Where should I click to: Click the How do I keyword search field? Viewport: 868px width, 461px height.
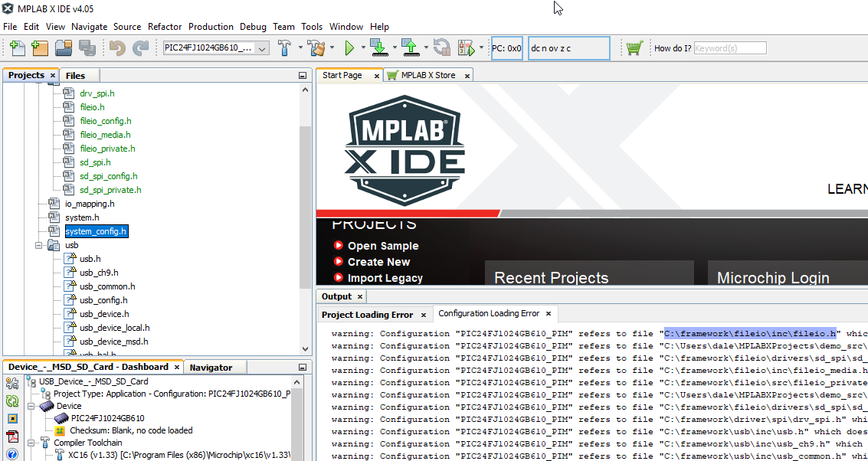(x=730, y=48)
